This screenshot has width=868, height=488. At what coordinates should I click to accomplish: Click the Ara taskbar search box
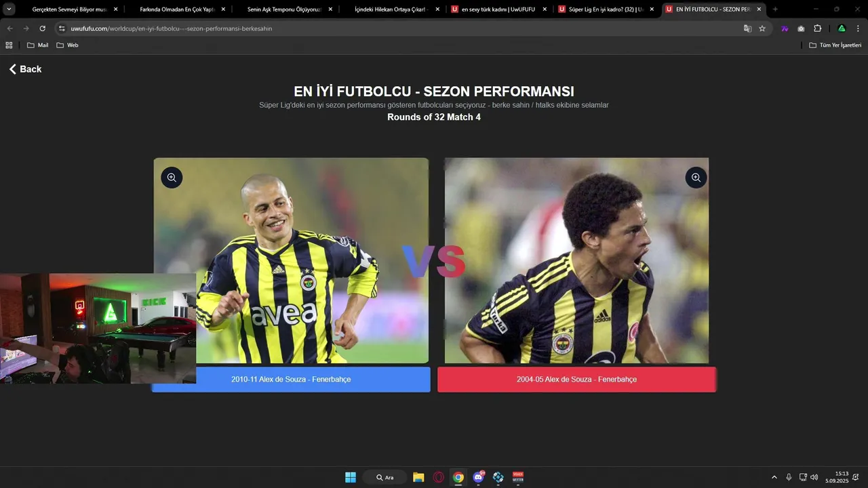384,477
